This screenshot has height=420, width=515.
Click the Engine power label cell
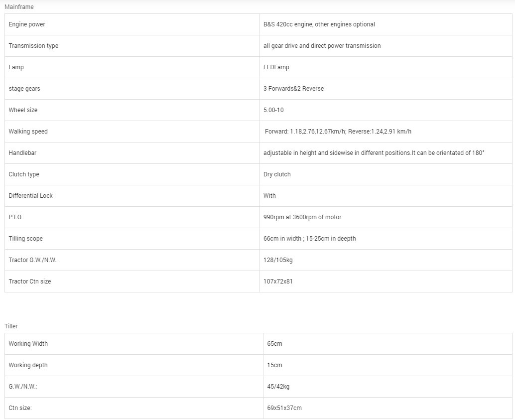pos(27,24)
